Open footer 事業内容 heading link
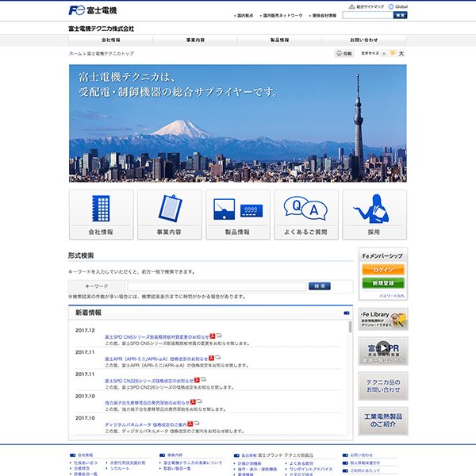This screenshot has height=476, width=476. (x=175, y=455)
